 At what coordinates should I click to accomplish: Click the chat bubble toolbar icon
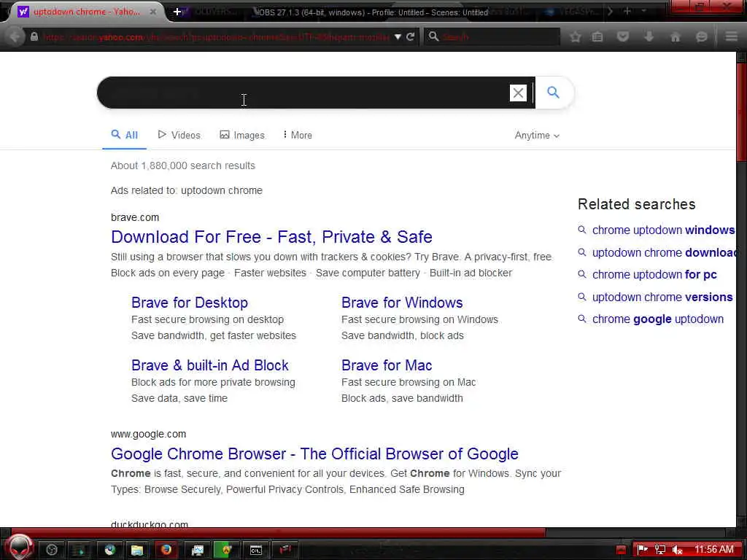(x=701, y=36)
